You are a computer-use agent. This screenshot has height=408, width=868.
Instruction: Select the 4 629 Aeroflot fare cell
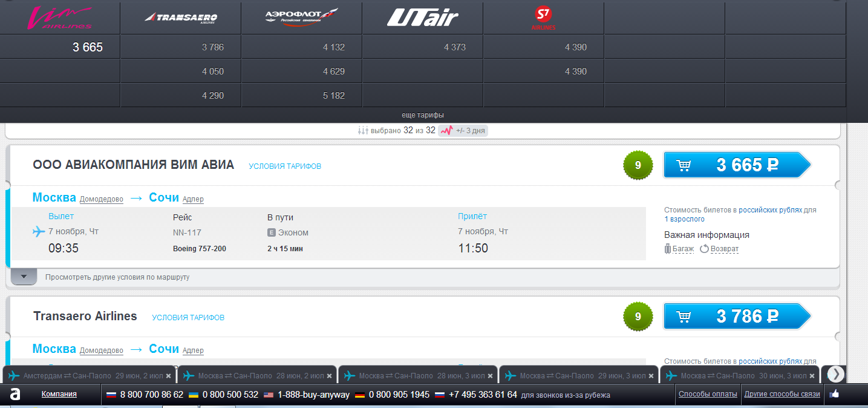(302, 71)
